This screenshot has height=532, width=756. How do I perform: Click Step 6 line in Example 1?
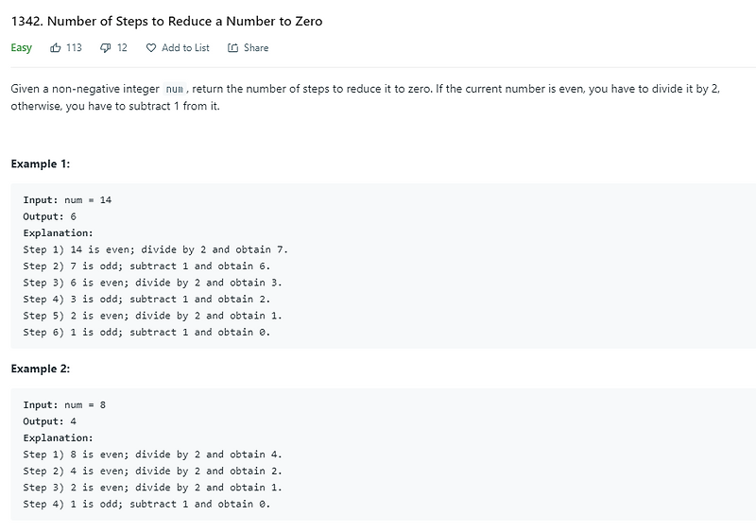click(x=146, y=333)
